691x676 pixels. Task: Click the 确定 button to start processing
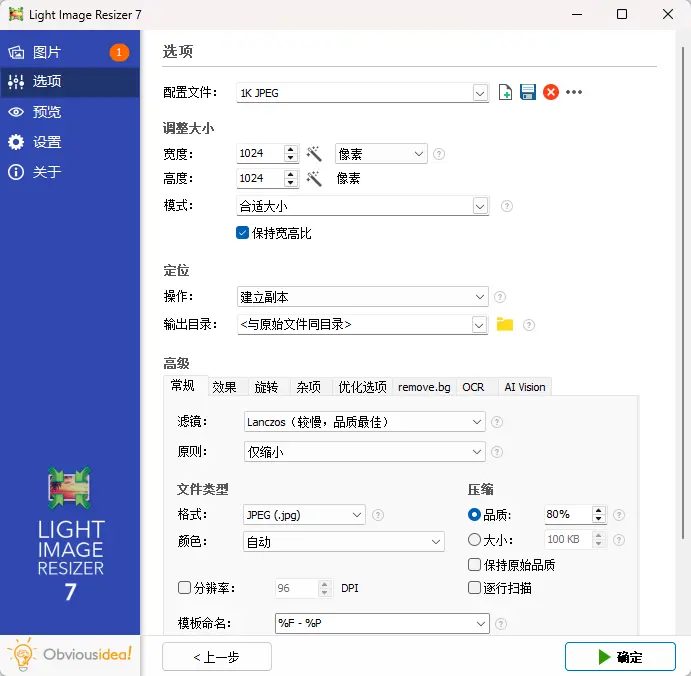coord(620,657)
